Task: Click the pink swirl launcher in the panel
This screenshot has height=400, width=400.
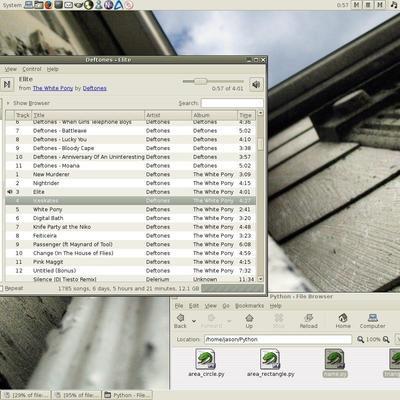Action: click(x=129, y=5)
